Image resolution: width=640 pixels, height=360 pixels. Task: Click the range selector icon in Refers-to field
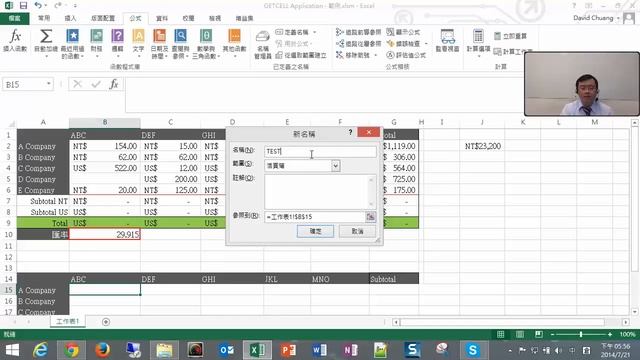(x=370, y=217)
